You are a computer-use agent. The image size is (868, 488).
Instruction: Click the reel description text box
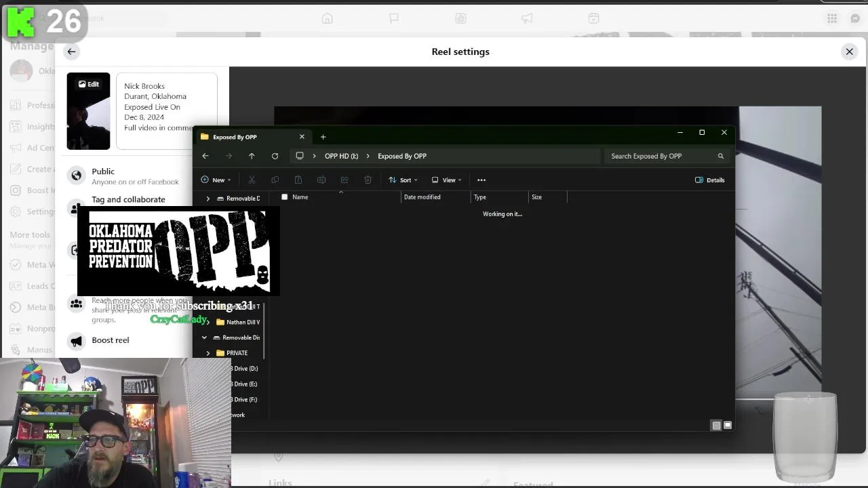tap(167, 110)
